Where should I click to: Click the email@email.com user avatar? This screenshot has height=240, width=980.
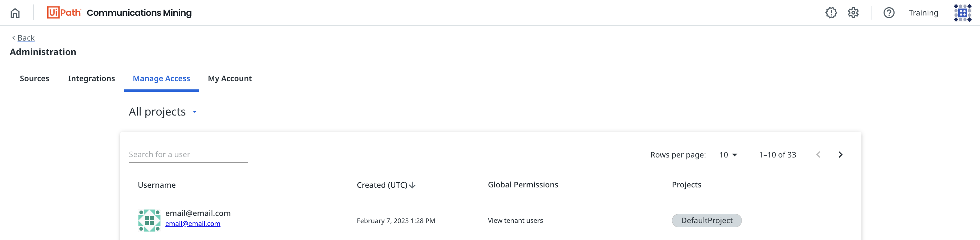(x=149, y=220)
